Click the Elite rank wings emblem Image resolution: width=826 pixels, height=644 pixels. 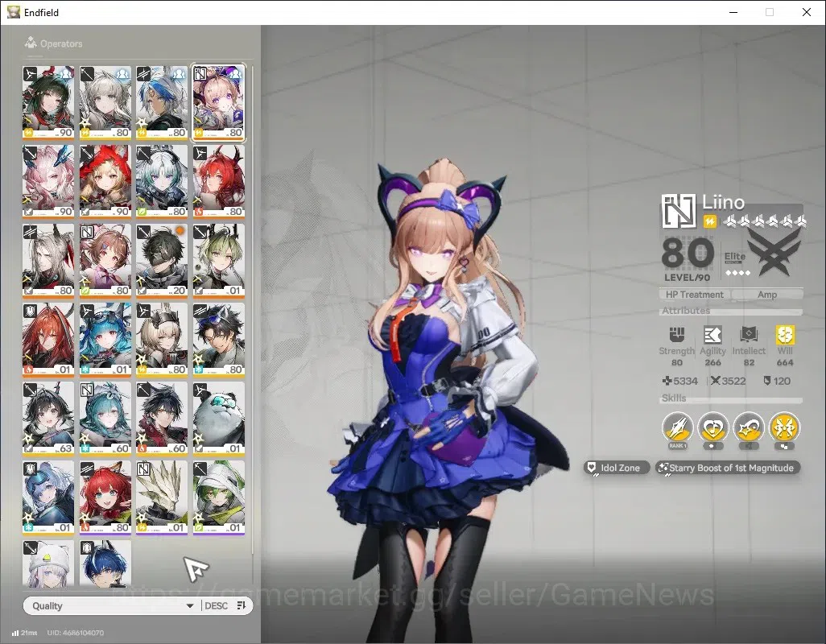point(774,254)
